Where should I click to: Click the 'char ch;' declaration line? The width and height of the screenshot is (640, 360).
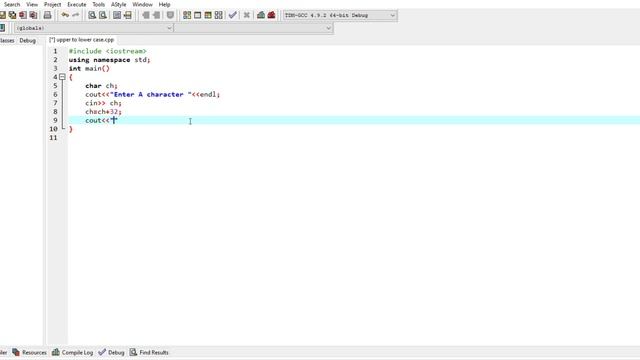tap(101, 86)
